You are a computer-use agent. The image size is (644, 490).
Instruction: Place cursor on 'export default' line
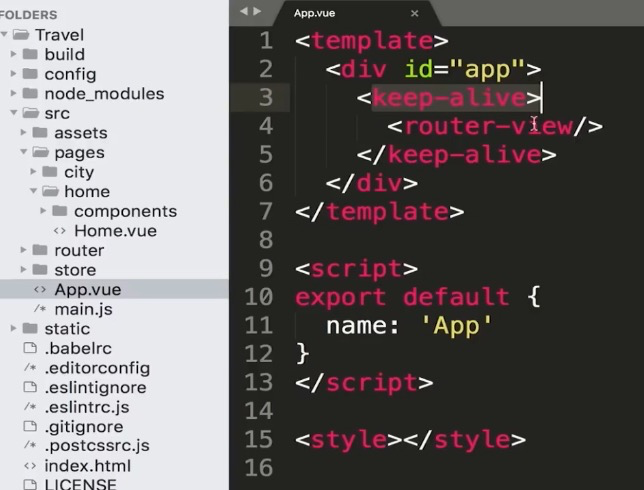coord(418,297)
